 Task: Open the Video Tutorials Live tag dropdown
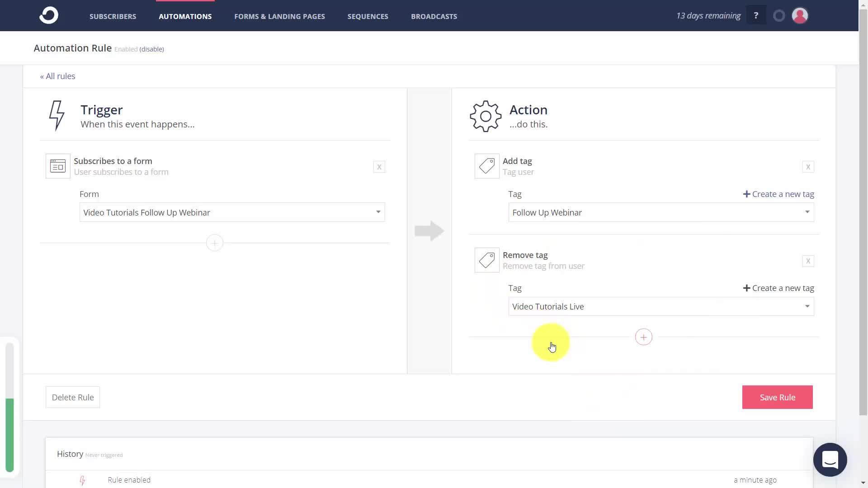(x=661, y=306)
